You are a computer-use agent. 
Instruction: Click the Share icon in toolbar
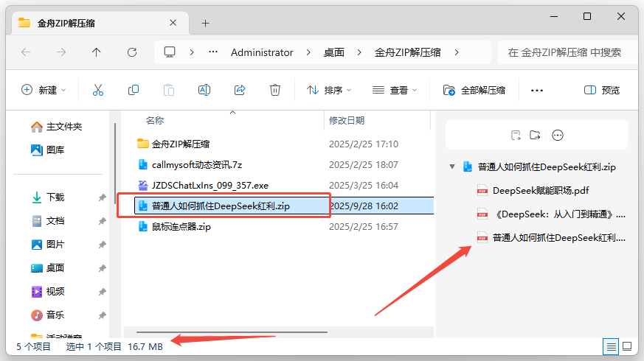pos(240,90)
